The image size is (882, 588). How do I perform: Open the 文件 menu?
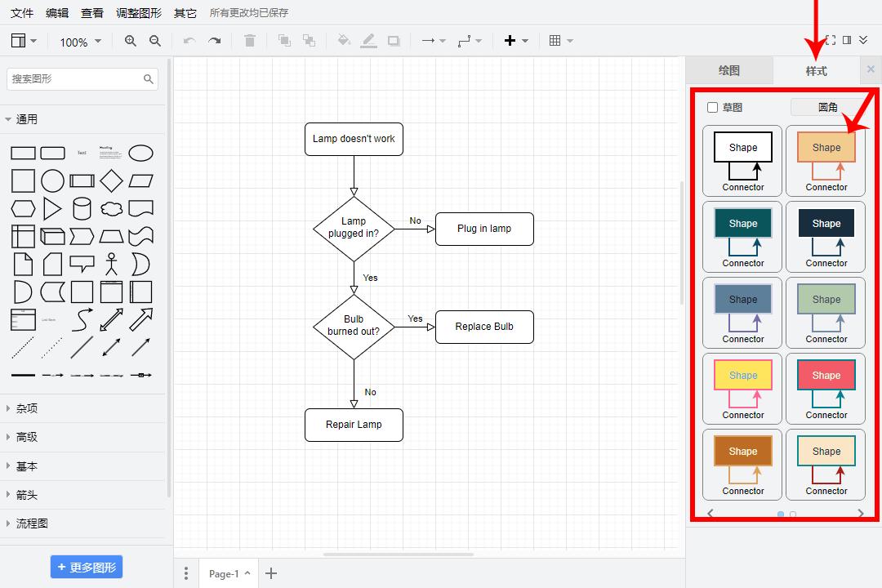pyautogui.click(x=22, y=13)
